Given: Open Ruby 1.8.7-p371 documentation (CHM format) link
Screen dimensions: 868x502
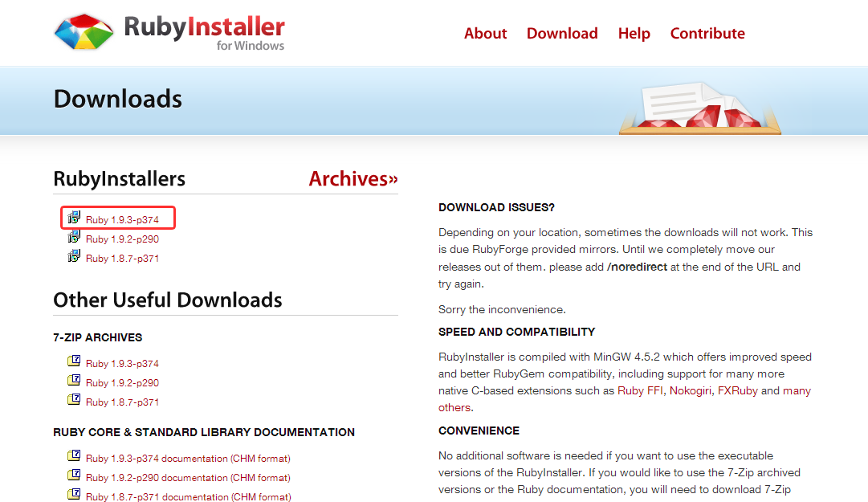Looking at the screenshot, I should (188, 497).
